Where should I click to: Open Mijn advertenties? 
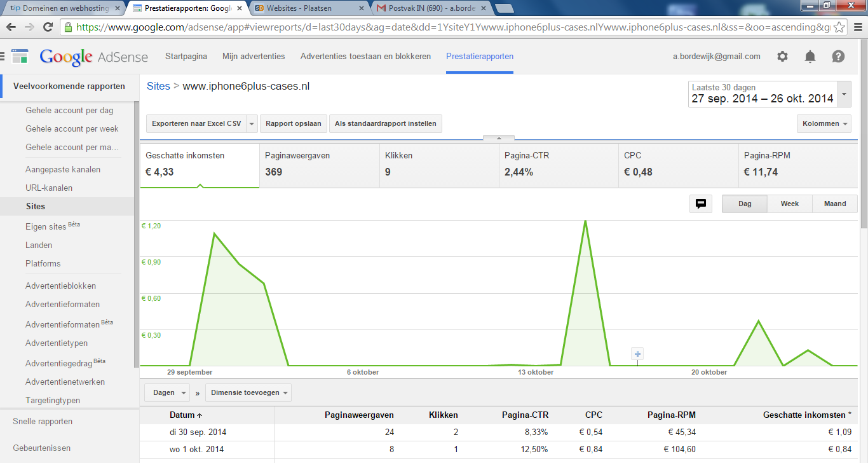[254, 56]
